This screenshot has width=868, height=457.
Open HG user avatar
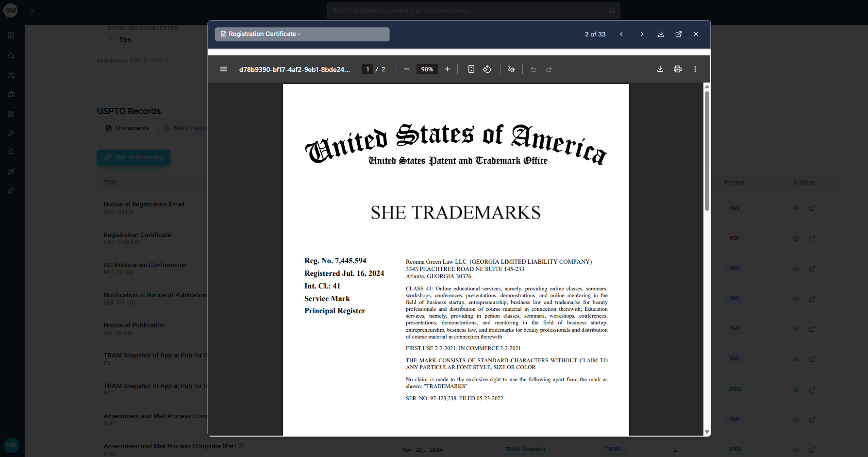click(x=11, y=445)
